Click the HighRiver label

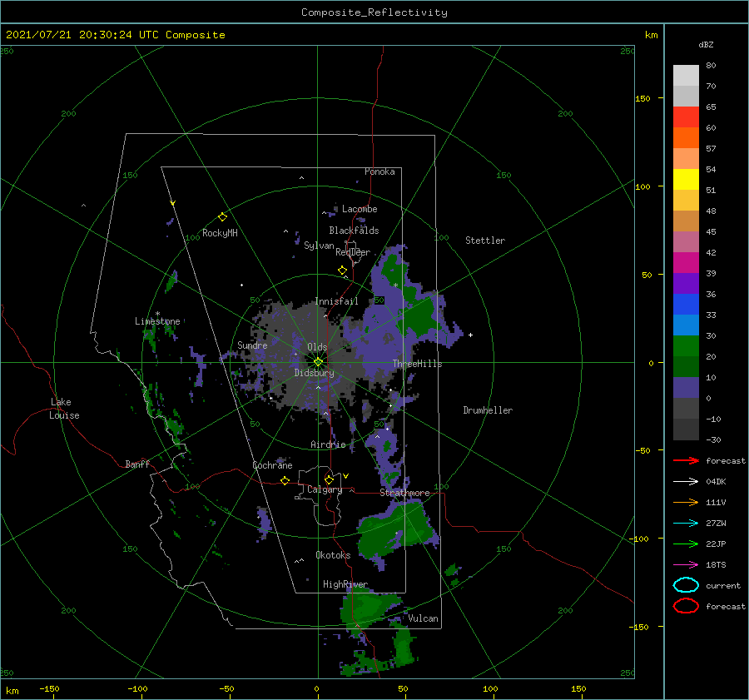[x=345, y=584]
